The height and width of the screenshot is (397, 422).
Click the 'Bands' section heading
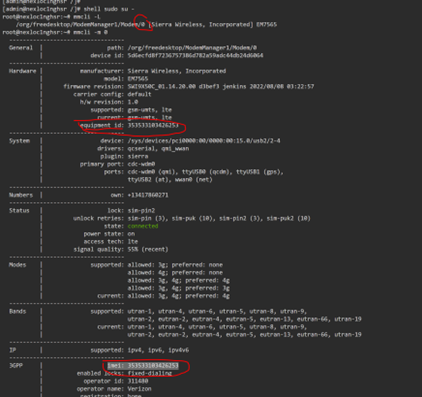[17, 312]
